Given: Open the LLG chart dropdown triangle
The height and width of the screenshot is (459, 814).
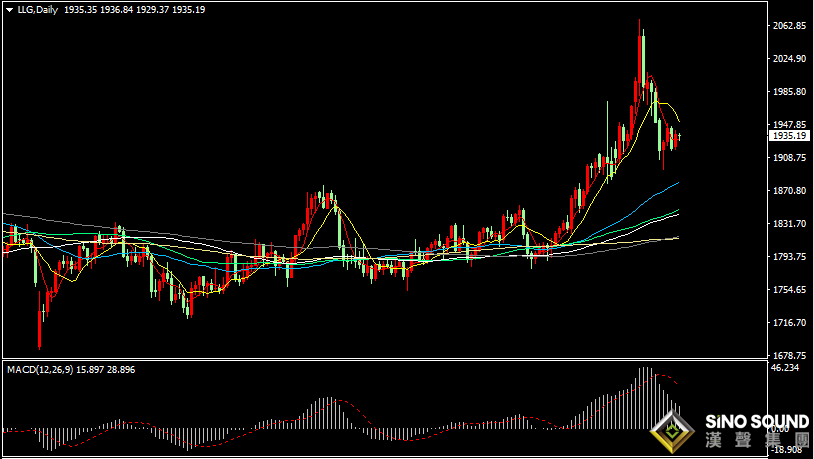Looking at the screenshot, I should coord(9,10).
